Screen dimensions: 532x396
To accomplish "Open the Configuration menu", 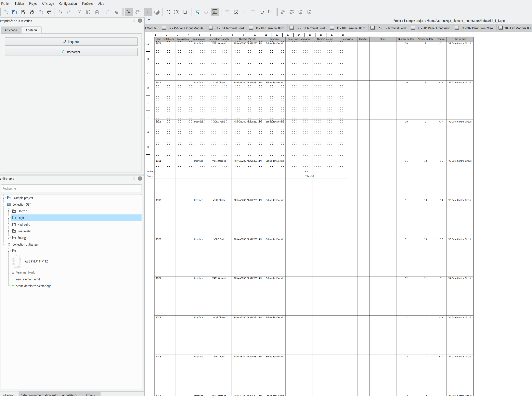I will click(68, 4).
